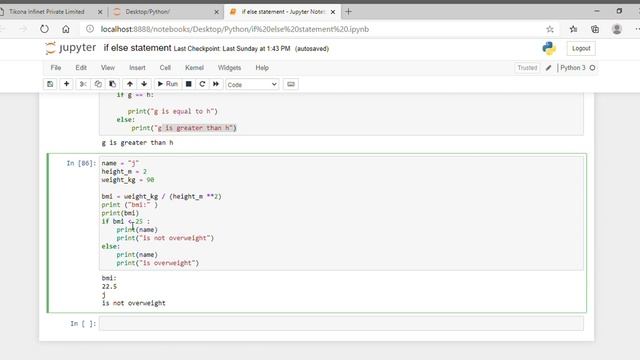Click the In [86] prompt label
640x360 pixels.
81,163
